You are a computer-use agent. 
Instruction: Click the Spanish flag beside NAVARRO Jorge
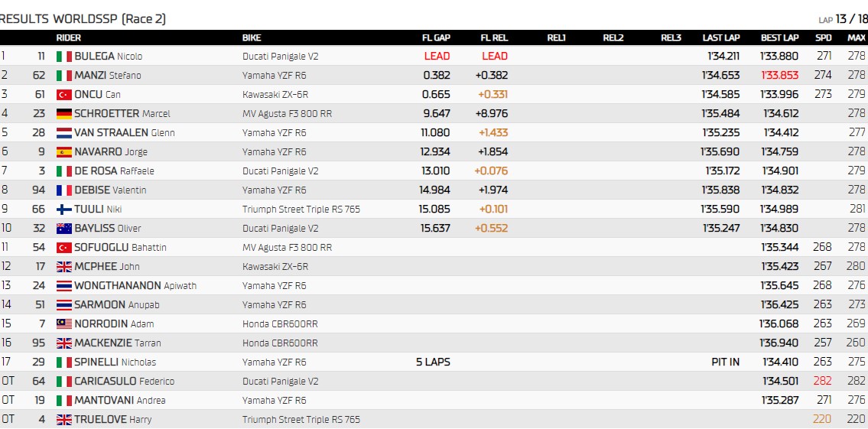pyautogui.click(x=63, y=151)
